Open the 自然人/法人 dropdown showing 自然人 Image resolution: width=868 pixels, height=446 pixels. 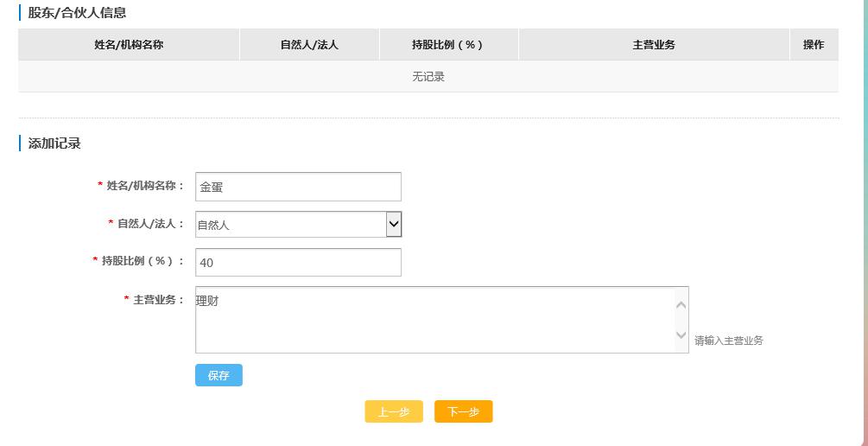click(x=298, y=225)
